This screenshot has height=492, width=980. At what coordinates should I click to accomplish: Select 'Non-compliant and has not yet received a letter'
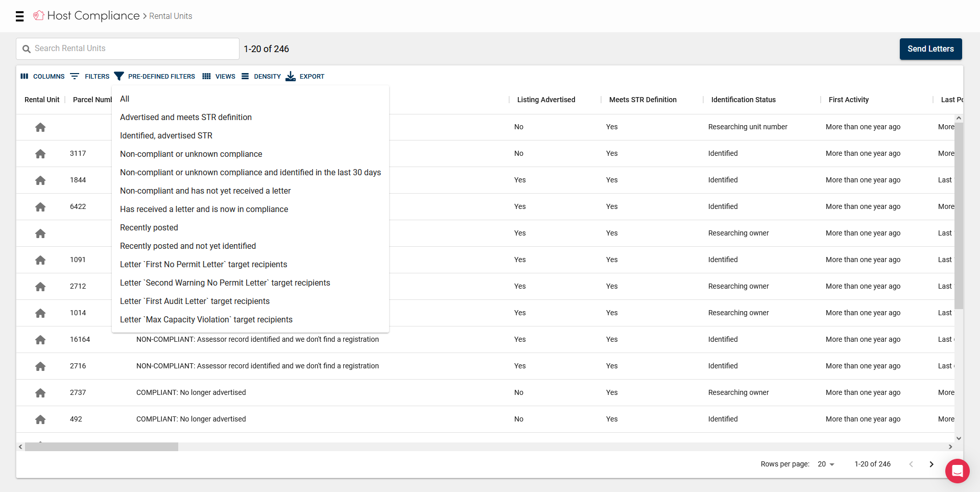250,191
